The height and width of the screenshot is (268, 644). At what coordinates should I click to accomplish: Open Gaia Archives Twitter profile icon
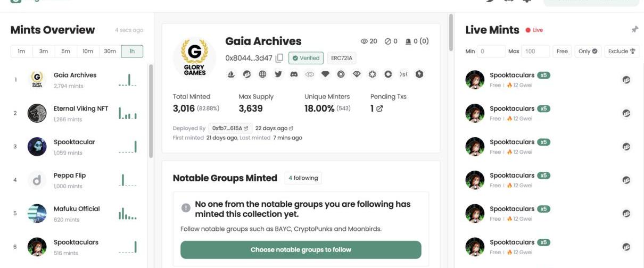click(278, 74)
